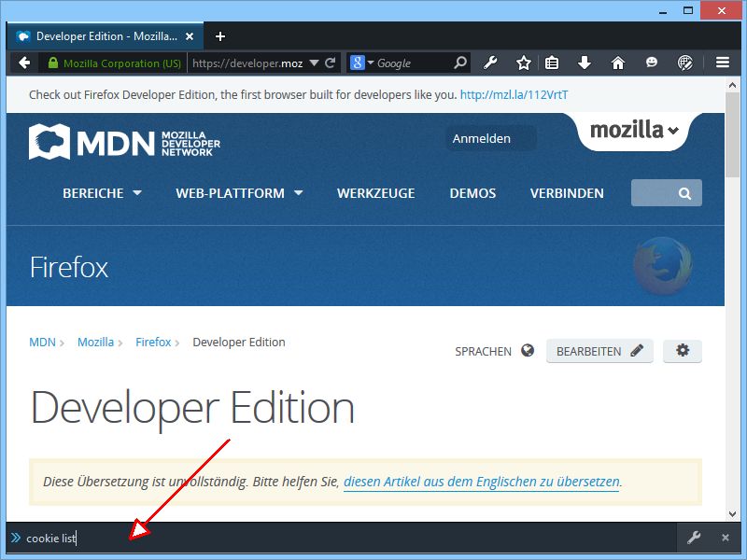Follow the Mozilla breadcrumb link
This screenshot has width=747, height=560.
point(95,342)
